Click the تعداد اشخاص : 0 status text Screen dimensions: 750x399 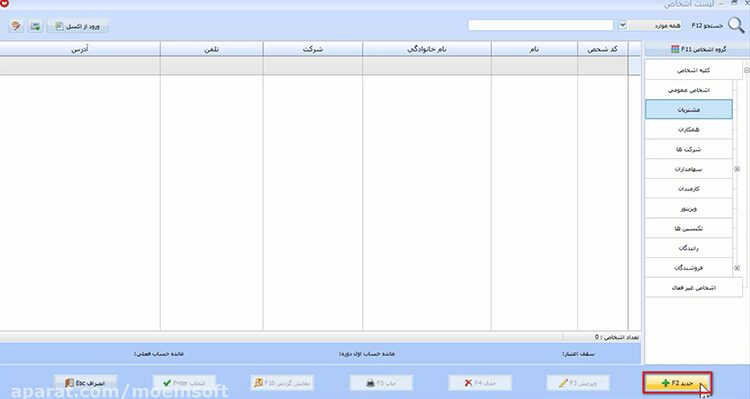click(617, 337)
